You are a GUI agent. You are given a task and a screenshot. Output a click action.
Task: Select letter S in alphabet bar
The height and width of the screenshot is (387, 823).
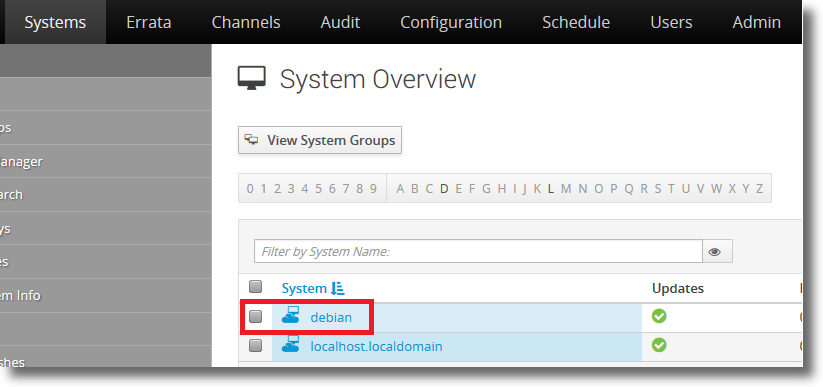(x=658, y=189)
